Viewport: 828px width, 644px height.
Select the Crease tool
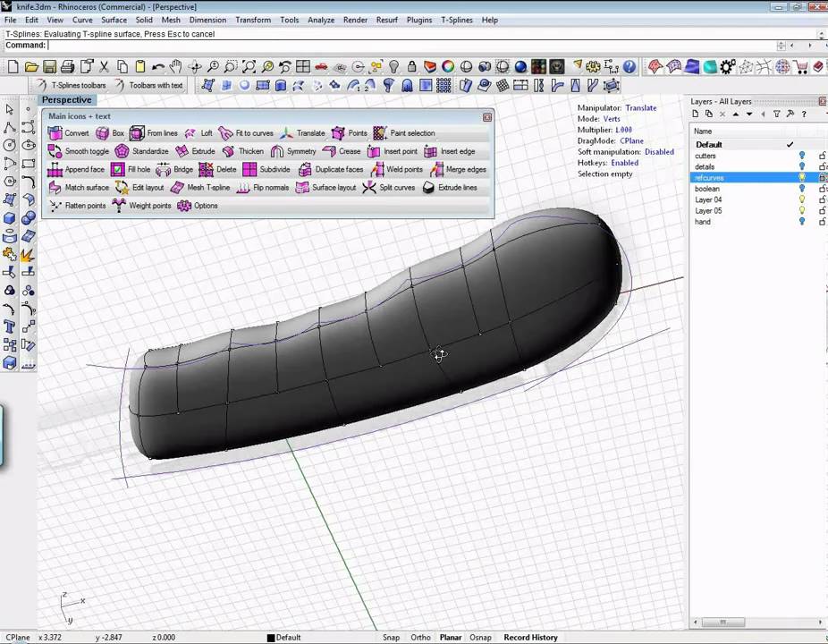pos(342,151)
